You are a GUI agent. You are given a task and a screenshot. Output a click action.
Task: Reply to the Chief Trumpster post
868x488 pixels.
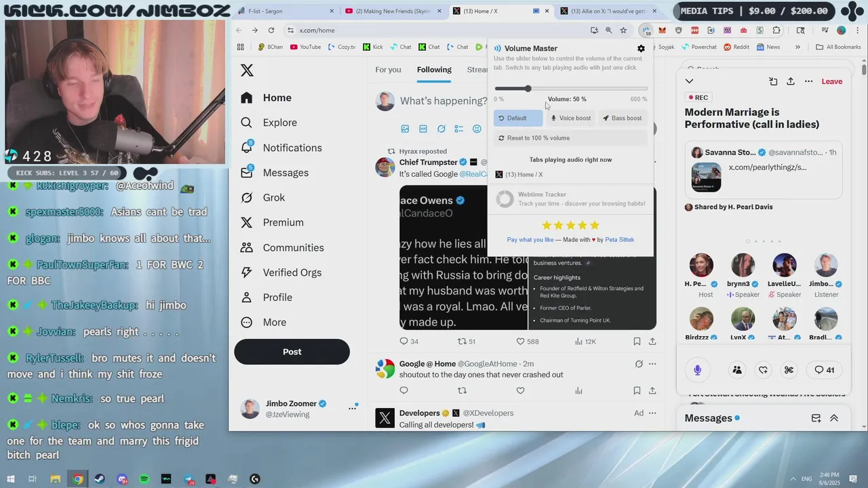(409, 342)
